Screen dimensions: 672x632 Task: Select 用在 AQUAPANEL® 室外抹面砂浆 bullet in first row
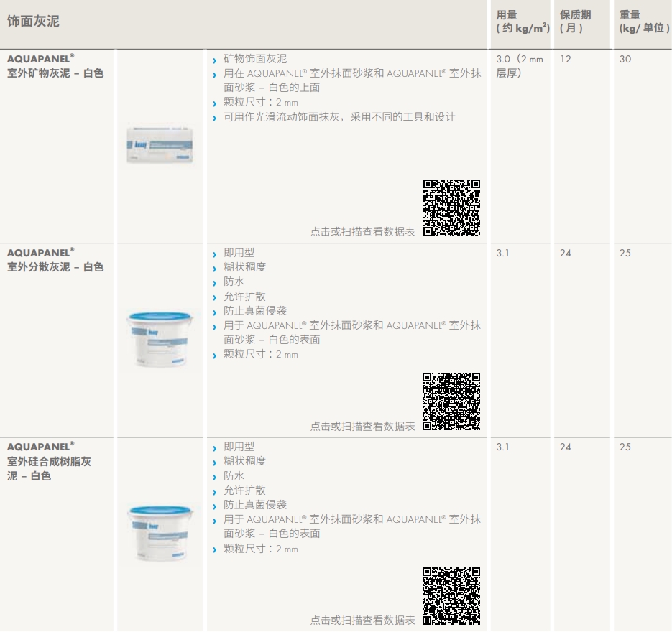[x=352, y=80]
